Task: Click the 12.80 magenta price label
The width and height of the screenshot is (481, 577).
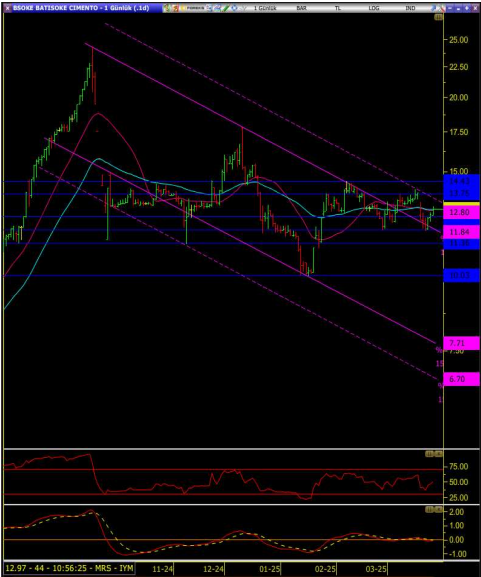Action: click(461, 212)
